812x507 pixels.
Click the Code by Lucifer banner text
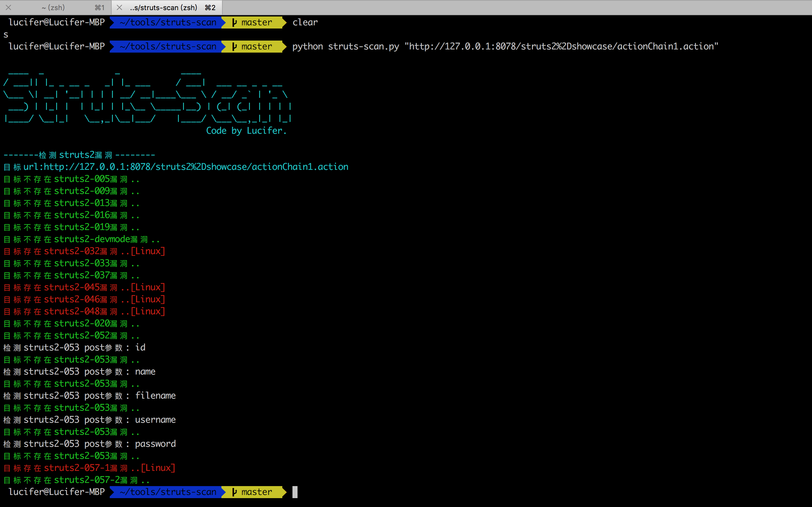[246, 131]
